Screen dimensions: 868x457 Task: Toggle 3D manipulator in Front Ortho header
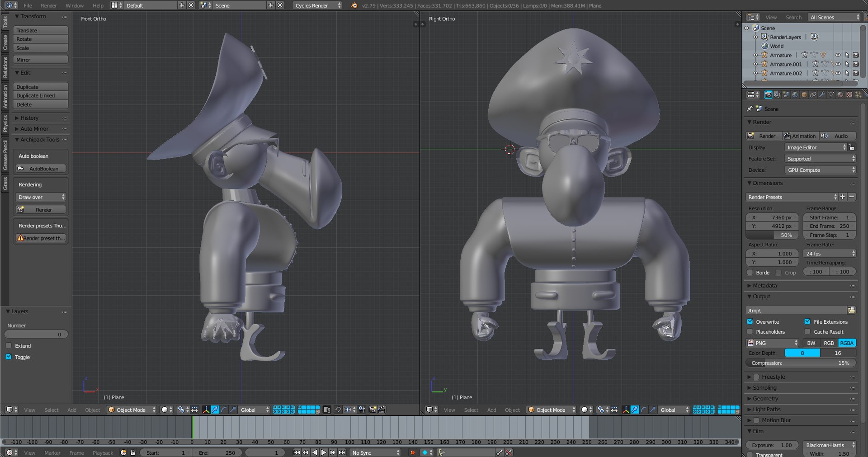[x=206, y=410]
